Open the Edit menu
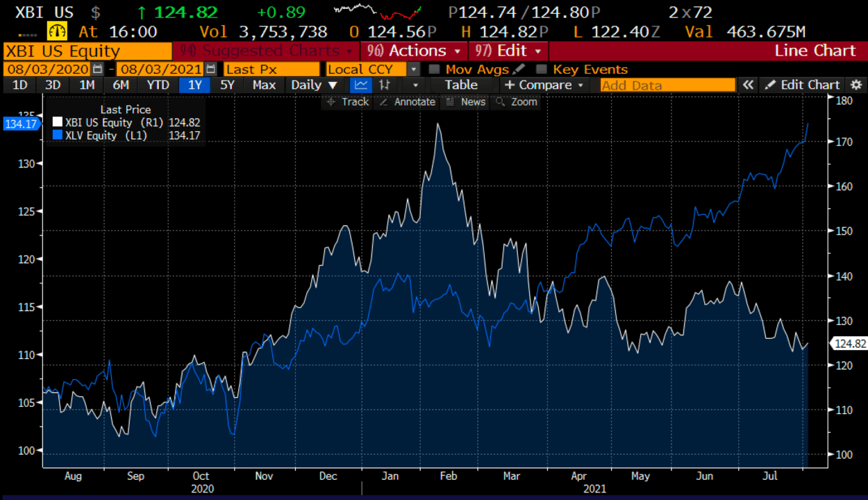 pyautogui.click(x=508, y=51)
